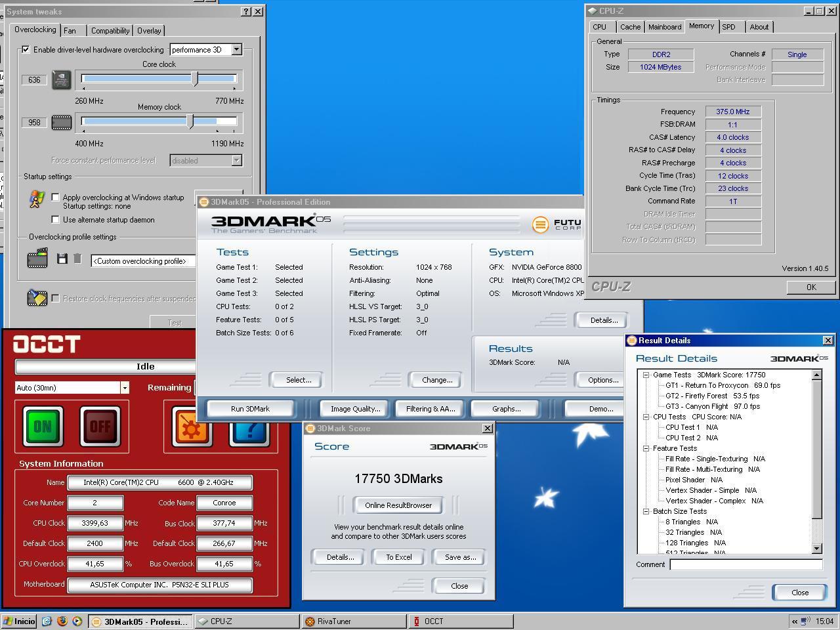Enable Apply overclocking at Windows startup
Viewport: 840px width, 630px height.
coord(56,197)
